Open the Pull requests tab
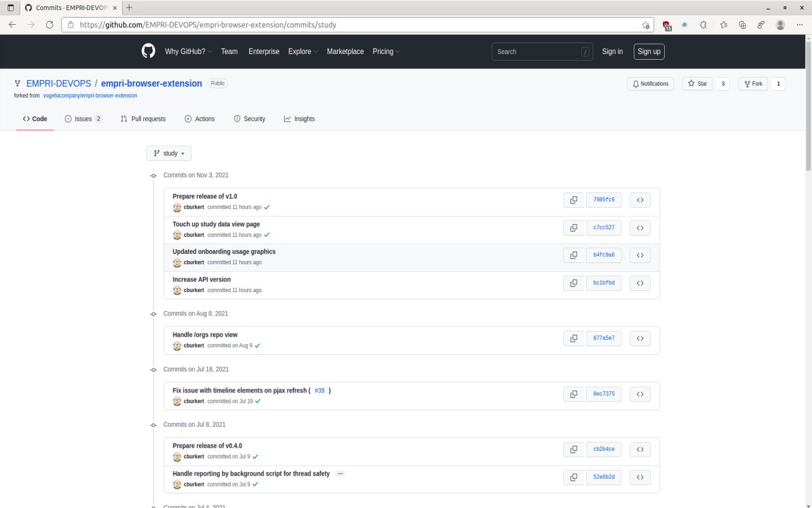Viewport: 812px width, 508px height. [x=143, y=119]
